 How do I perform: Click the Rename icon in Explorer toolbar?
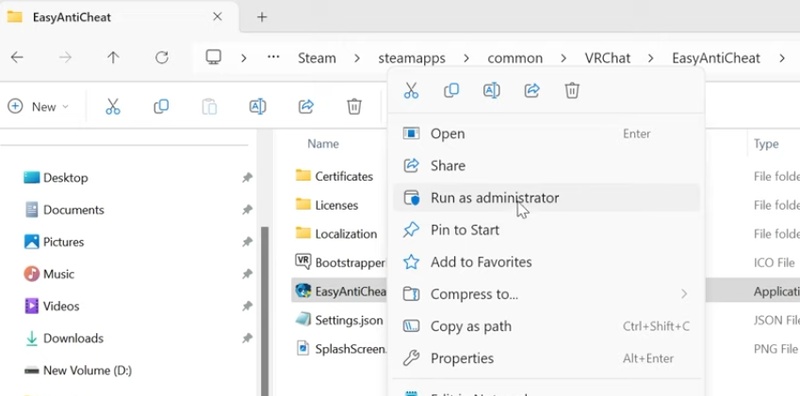coord(258,107)
